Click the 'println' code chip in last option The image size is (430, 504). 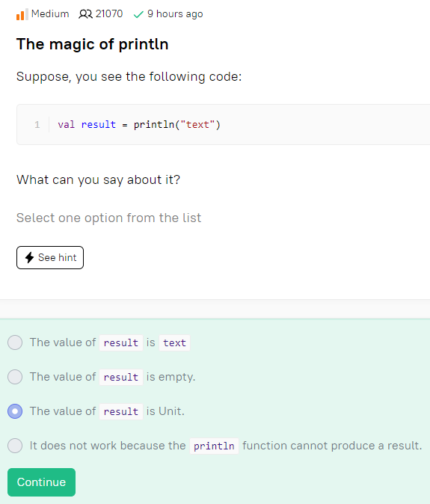(214, 446)
